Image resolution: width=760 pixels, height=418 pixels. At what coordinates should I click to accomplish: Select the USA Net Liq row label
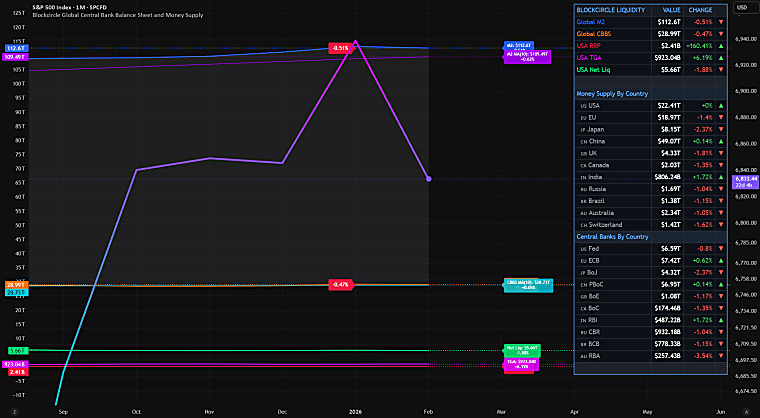pyautogui.click(x=593, y=70)
